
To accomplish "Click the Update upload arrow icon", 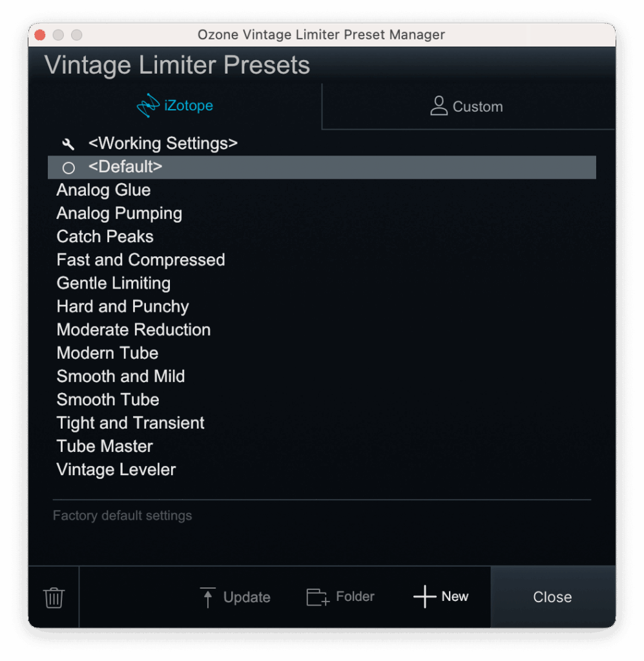I will coord(207,597).
